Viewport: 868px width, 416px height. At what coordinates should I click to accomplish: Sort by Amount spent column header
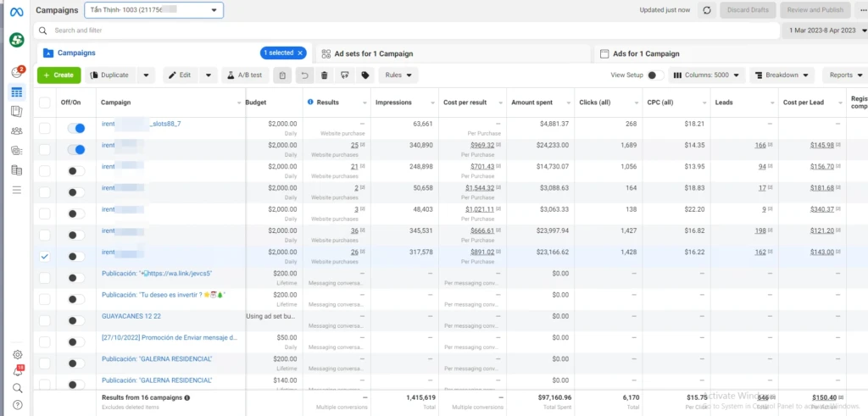tap(531, 103)
